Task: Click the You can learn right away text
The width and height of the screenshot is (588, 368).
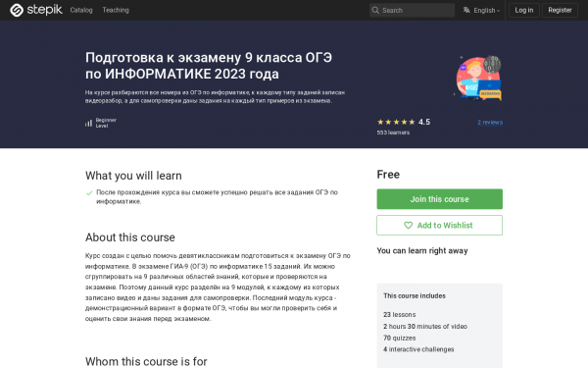Action: coord(422,250)
